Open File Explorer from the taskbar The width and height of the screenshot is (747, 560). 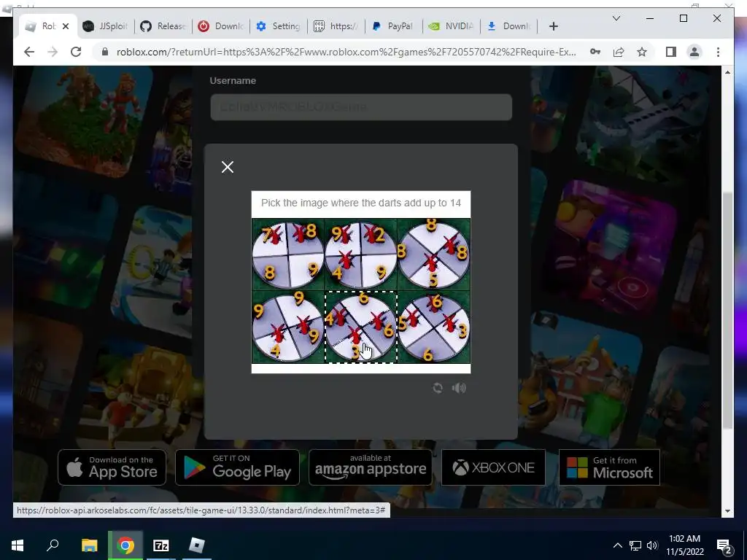[x=89, y=545]
